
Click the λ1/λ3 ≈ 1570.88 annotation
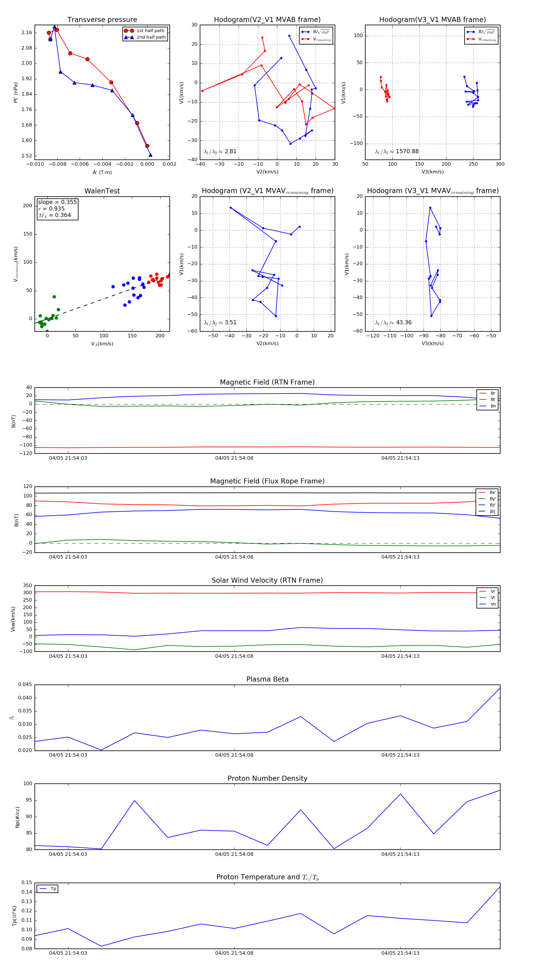397,151
